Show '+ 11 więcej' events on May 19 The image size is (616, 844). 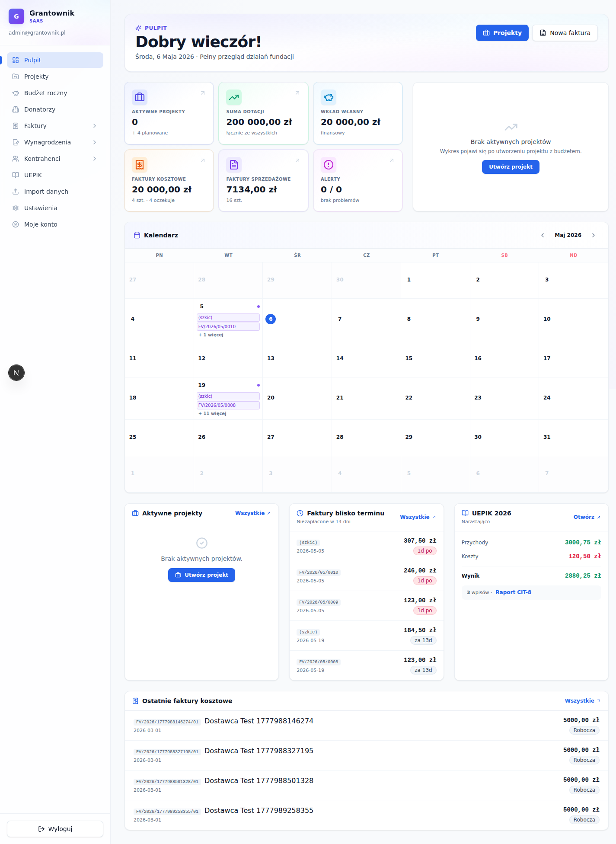[x=212, y=414]
